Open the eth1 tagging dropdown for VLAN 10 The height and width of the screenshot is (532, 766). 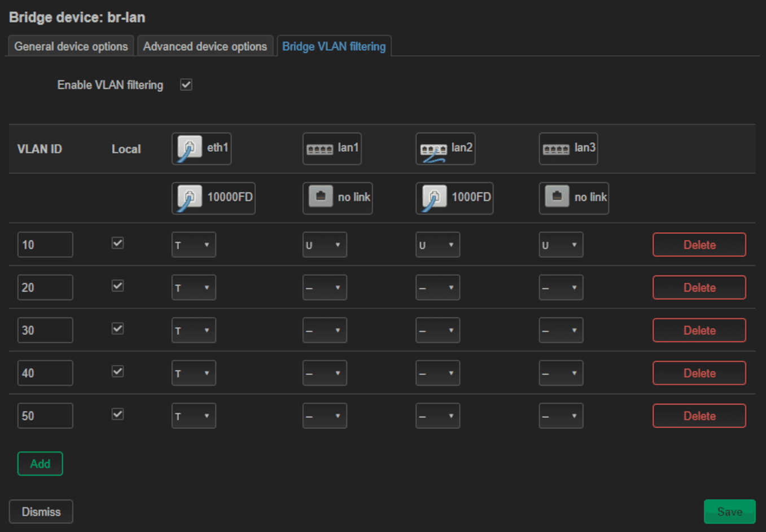(194, 244)
